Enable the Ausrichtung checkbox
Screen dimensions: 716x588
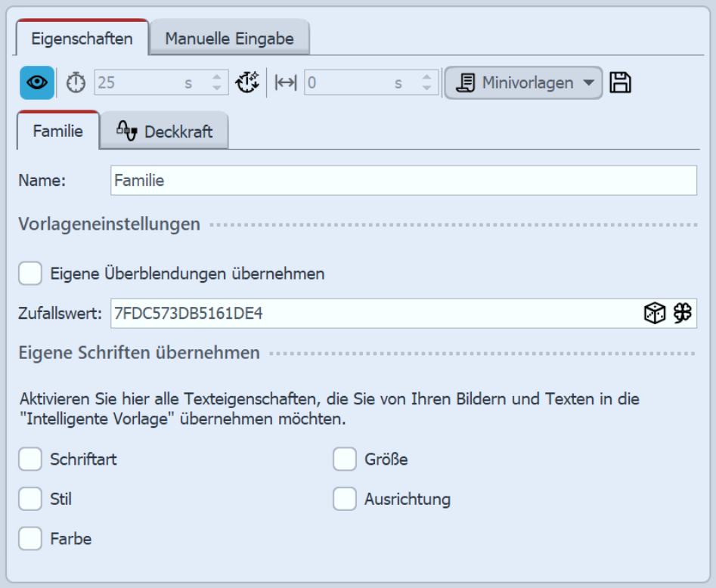coord(345,499)
